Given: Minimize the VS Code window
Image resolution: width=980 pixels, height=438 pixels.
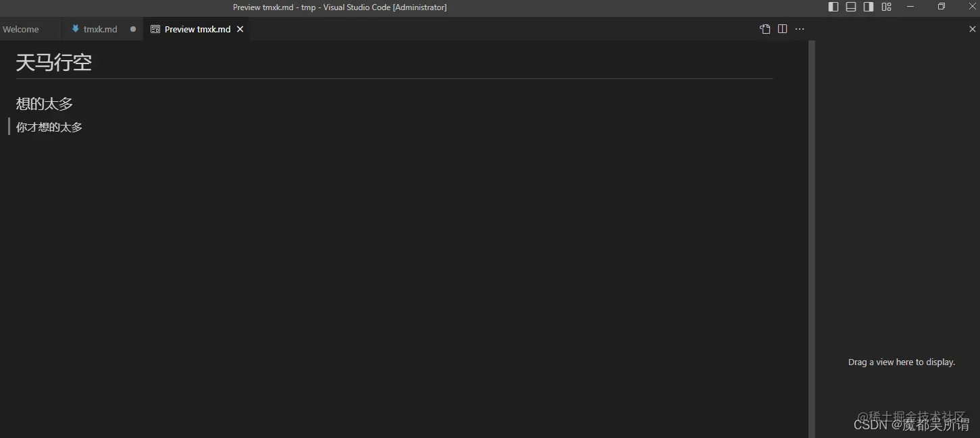Looking at the screenshot, I should point(910,7).
